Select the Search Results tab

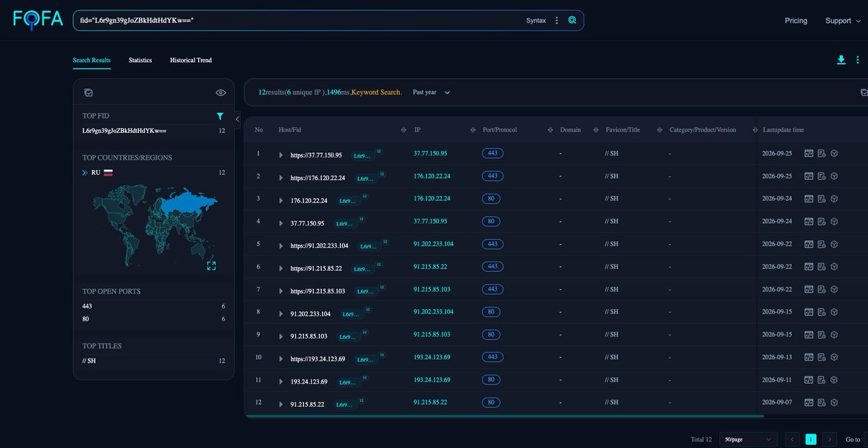point(92,60)
